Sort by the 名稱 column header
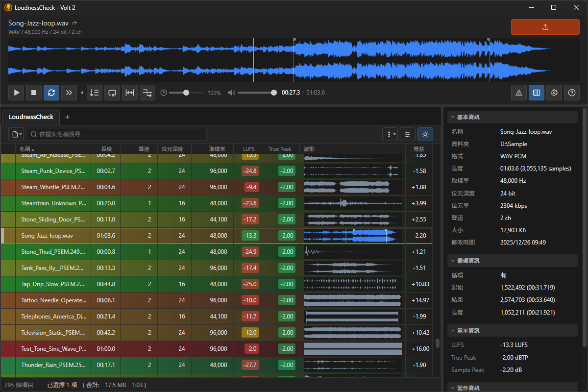The image size is (588, 392). click(53, 149)
